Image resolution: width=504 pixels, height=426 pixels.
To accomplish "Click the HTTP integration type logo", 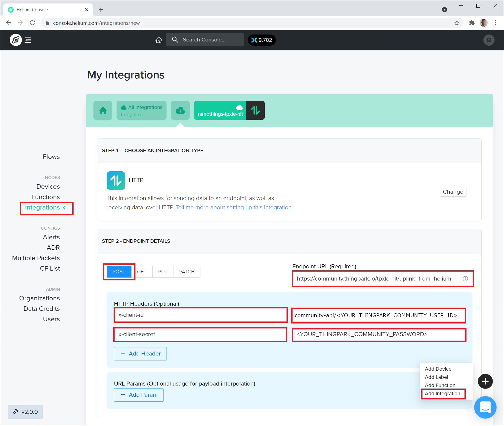I will click(116, 180).
